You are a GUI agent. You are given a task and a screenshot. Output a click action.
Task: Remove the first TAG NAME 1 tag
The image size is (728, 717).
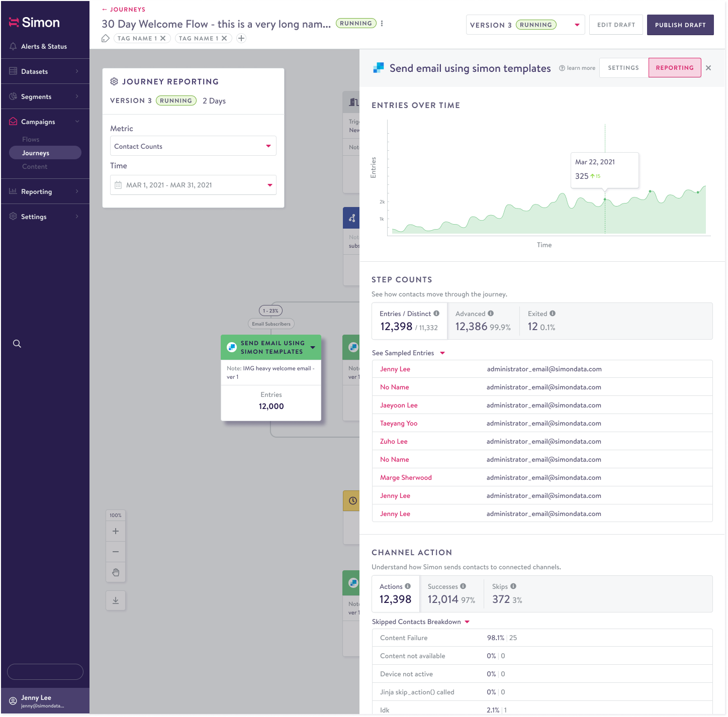pos(163,38)
